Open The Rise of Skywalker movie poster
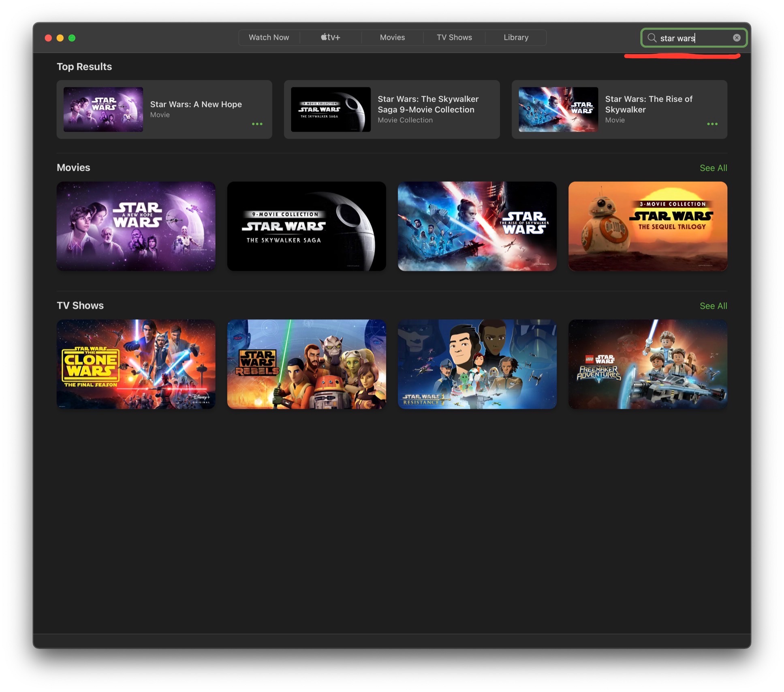This screenshot has width=784, height=692. point(476,226)
